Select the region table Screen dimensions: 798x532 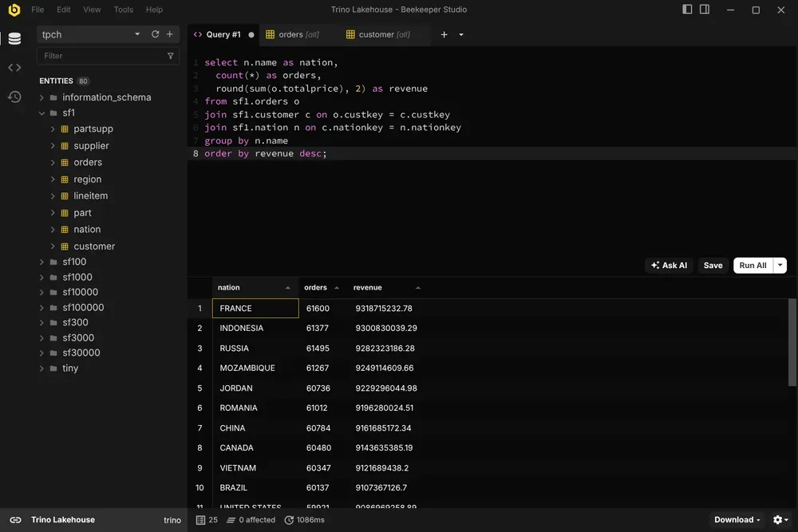(88, 179)
